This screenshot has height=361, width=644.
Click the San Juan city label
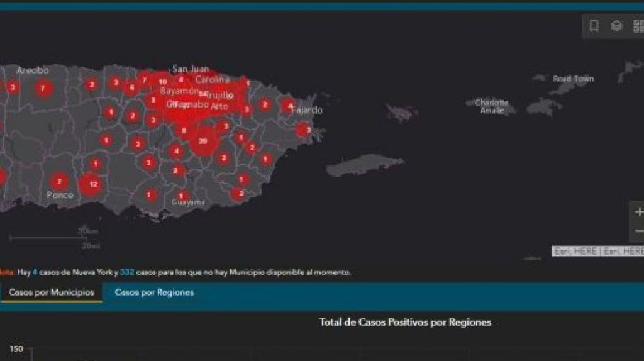click(x=191, y=69)
